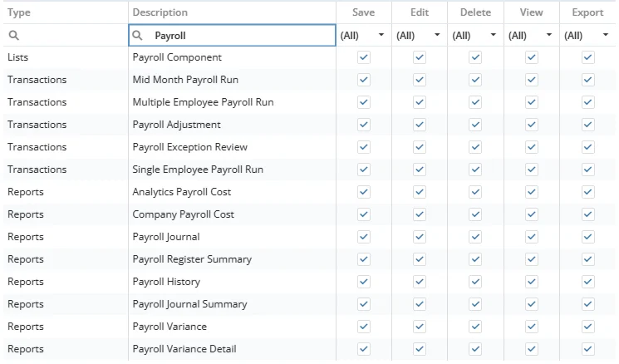Toggle Export for Analytics Payroll Cost
This screenshot has height=364, width=619.
587,192
